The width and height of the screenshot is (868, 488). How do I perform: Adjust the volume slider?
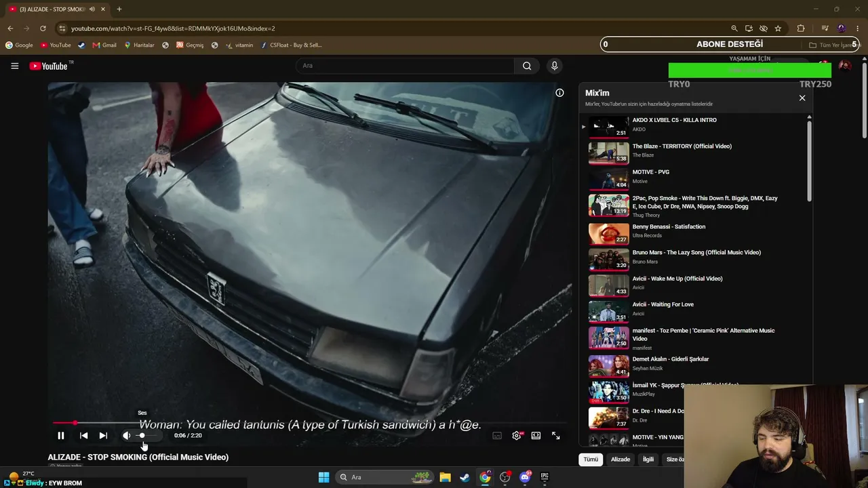(x=147, y=436)
